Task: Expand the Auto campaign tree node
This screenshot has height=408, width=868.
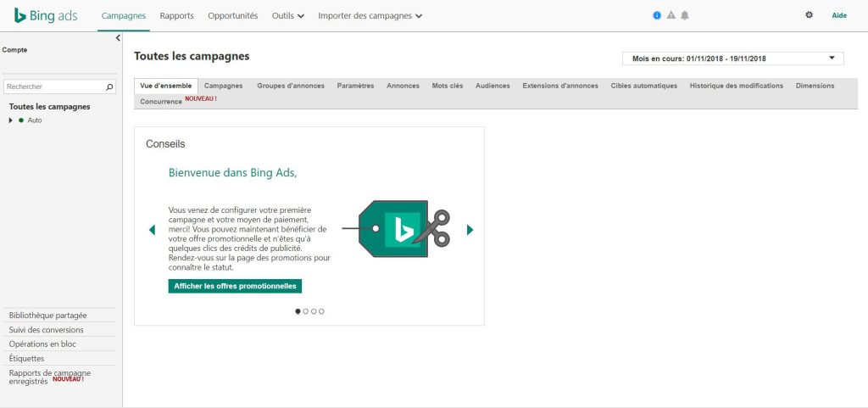Action: [x=11, y=120]
